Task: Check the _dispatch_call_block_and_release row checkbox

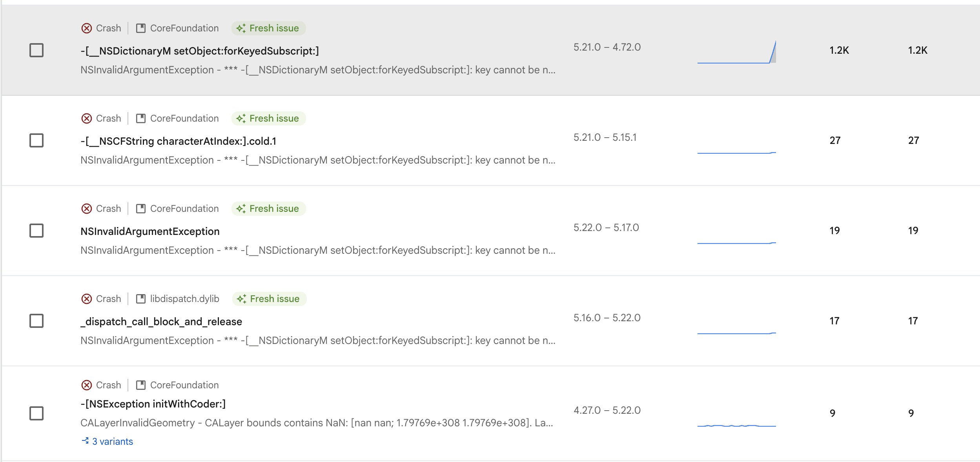Action: click(x=36, y=321)
